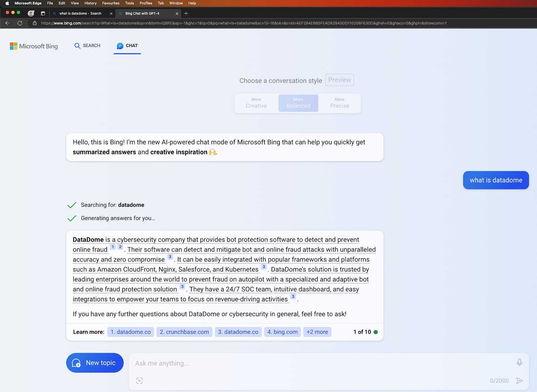Open the user profile avatar icon

tap(31, 13)
